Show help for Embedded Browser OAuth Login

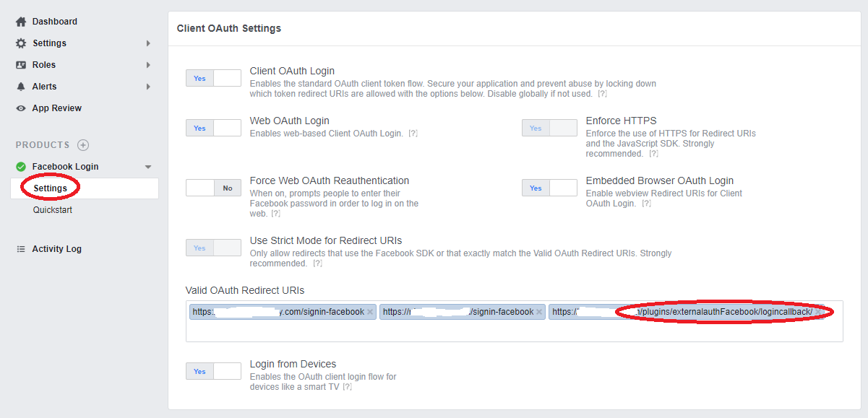tap(647, 204)
